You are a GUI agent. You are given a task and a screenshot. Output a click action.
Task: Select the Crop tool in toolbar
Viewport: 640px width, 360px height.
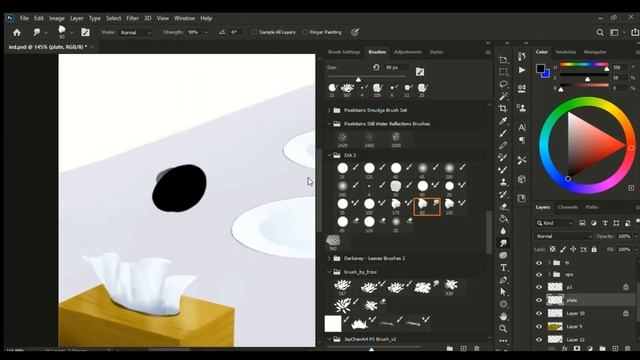pos(503,108)
